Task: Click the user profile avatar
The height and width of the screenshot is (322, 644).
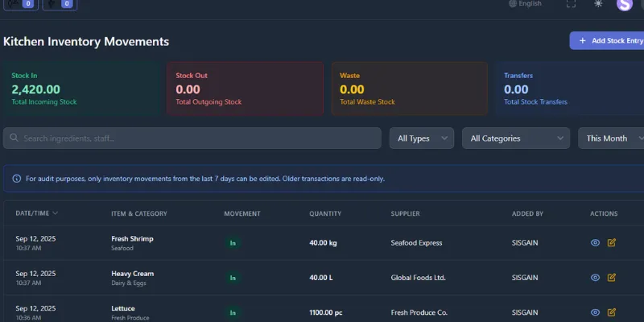Action: click(625, 4)
